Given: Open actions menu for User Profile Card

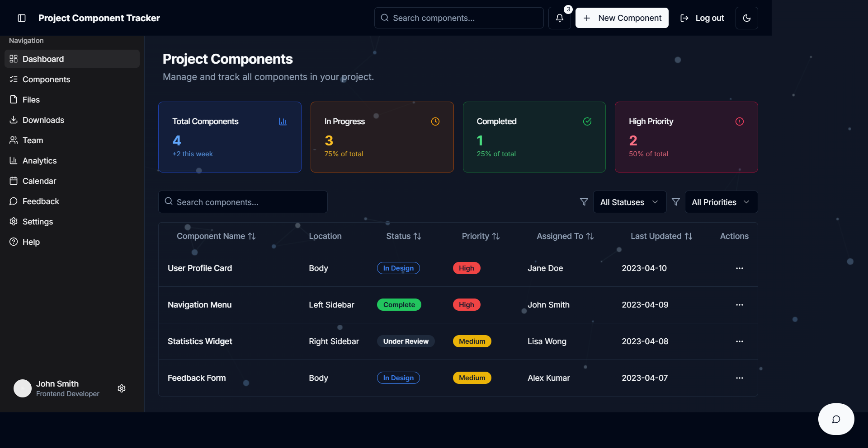Looking at the screenshot, I should point(740,268).
